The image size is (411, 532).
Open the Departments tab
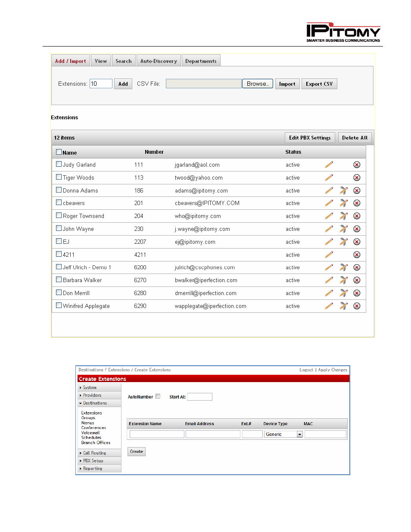point(201,61)
